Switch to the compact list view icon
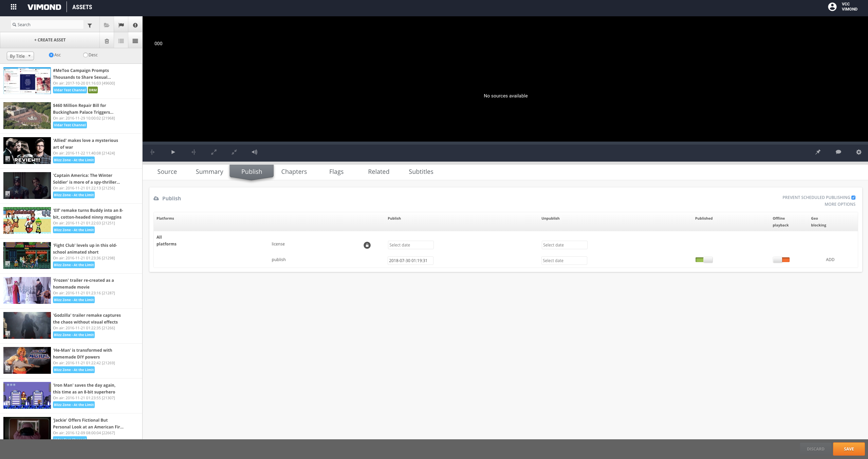The width and height of the screenshot is (868, 459). [121, 41]
